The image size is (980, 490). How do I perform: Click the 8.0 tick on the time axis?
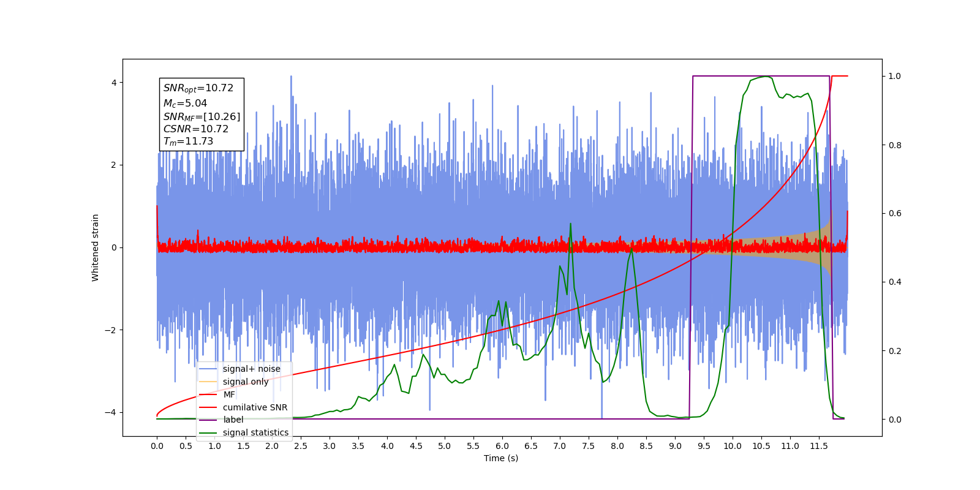coord(617,446)
